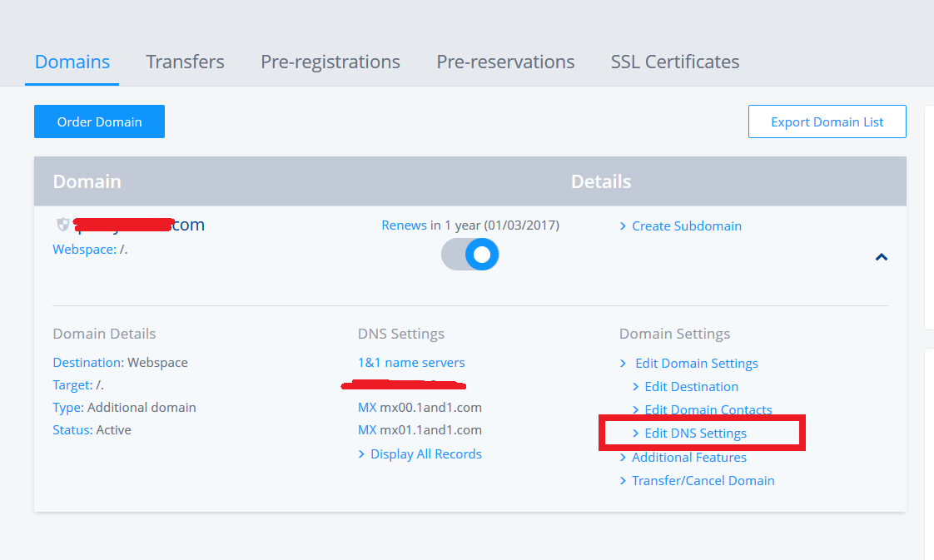Open the 1&1 name servers link
934x560 pixels.
[x=411, y=362]
